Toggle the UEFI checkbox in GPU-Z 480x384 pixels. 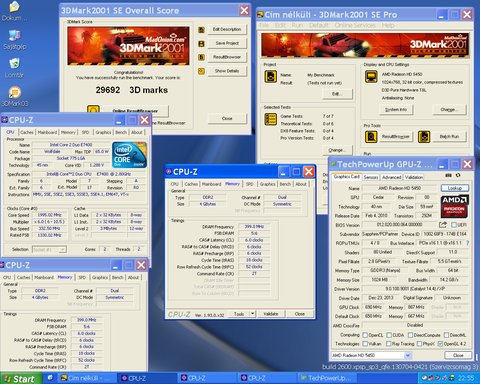click(454, 225)
